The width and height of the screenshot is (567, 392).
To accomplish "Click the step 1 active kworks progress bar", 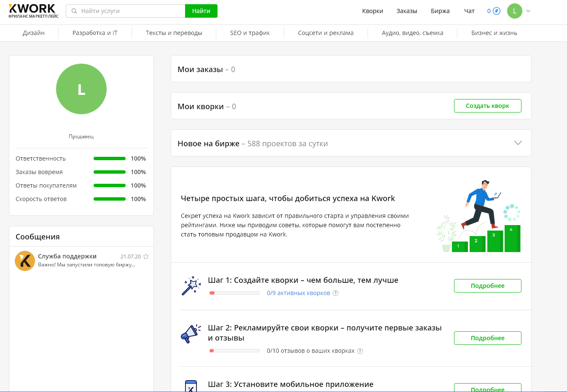I will 235,293.
